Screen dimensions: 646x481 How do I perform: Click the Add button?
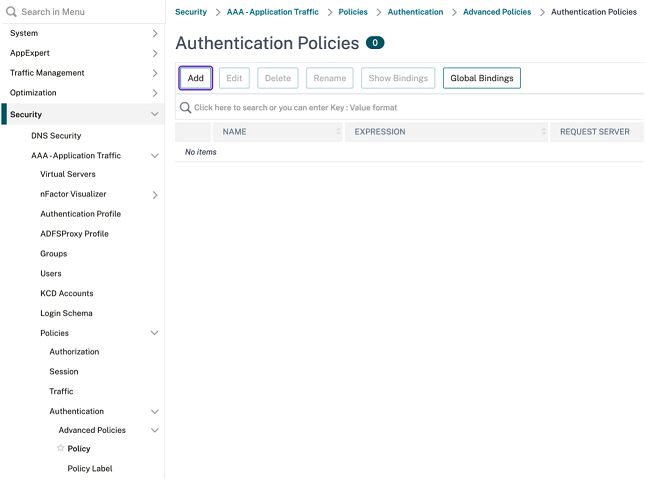click(x=195, y=78)
